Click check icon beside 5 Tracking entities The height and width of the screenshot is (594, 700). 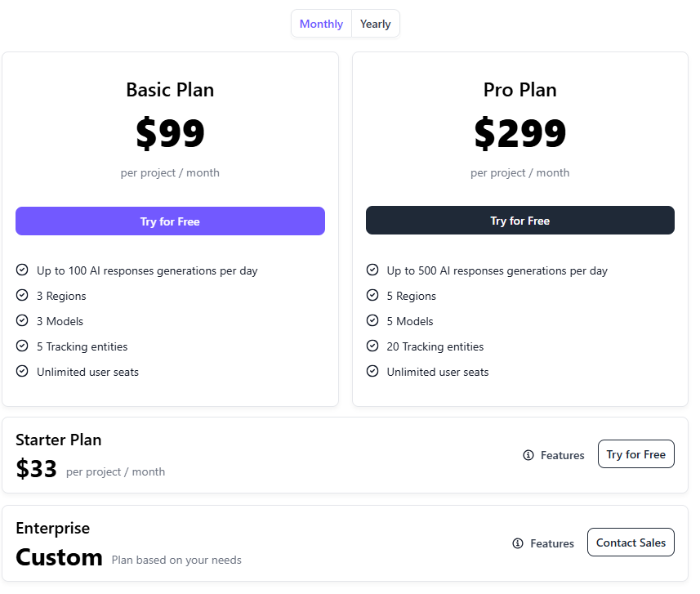point(22,346)
